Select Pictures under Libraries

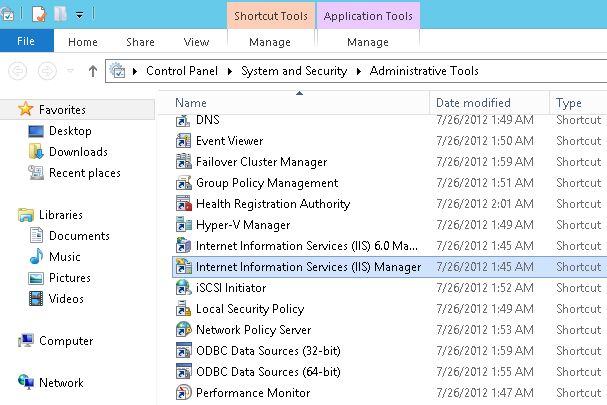(x=70, y=278)
